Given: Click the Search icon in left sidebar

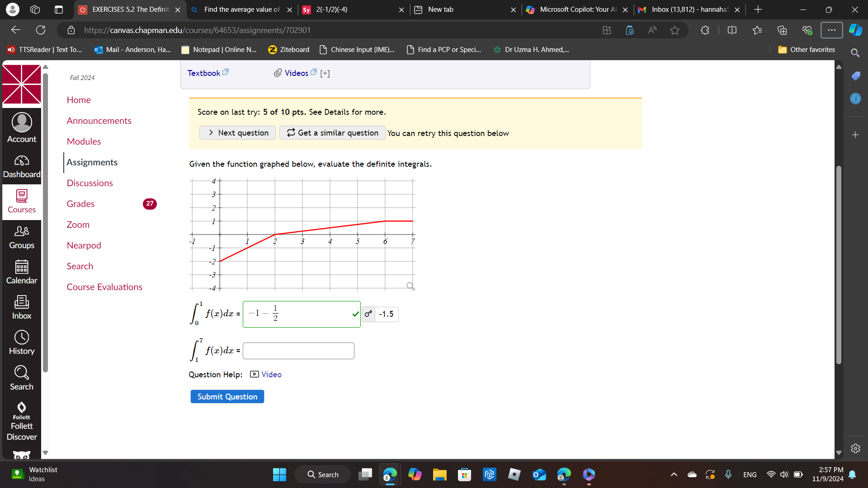Looking at the screenshot, I should click(x=21, y=372).
